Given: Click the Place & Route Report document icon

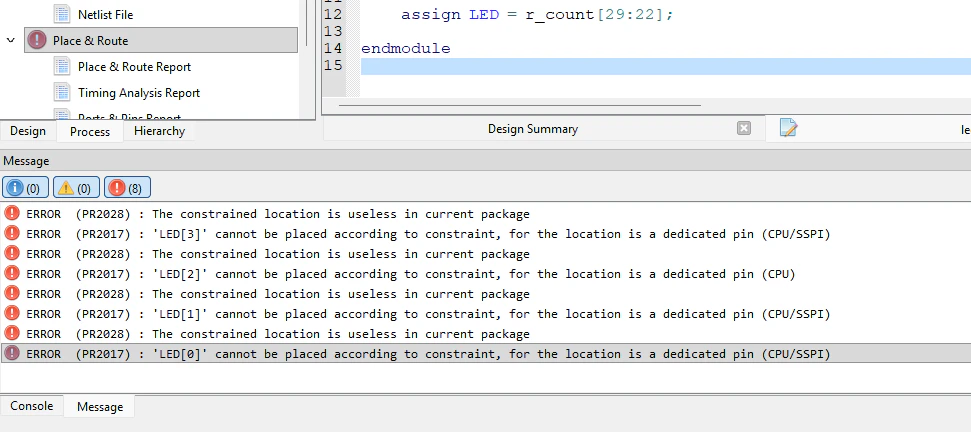Looking at the screenshot, I should point(62,66).
